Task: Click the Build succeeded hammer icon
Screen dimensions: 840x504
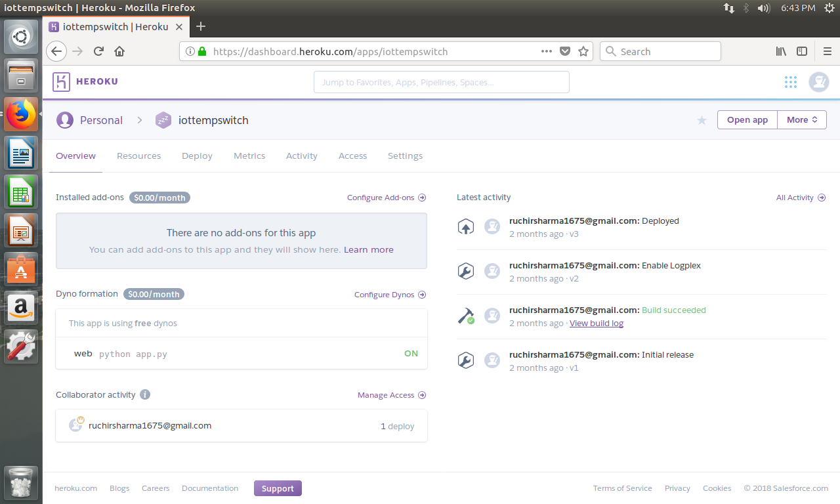Action: pos(466,316)
